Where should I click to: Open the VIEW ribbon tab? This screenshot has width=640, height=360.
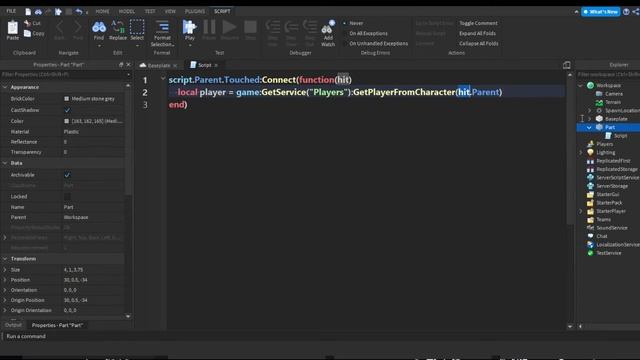(x=170, y=11)
